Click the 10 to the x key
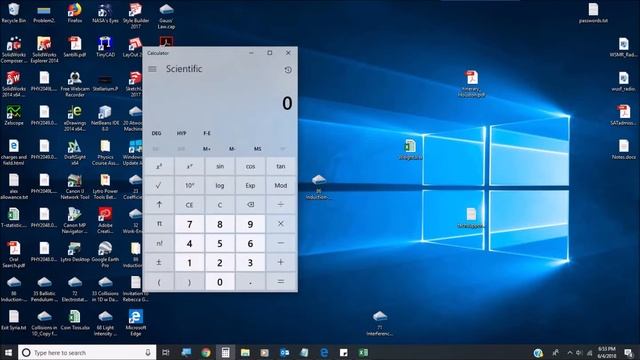640x360 pixels. [189, 185]
